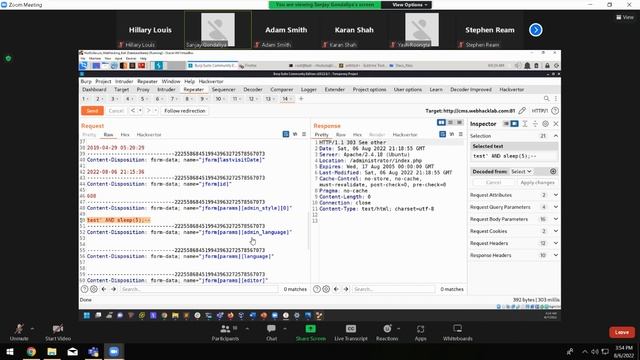Viewport: 640px width, 360px height.
Task: Expand Request Body Parameters section
Action: coord(514,219)
